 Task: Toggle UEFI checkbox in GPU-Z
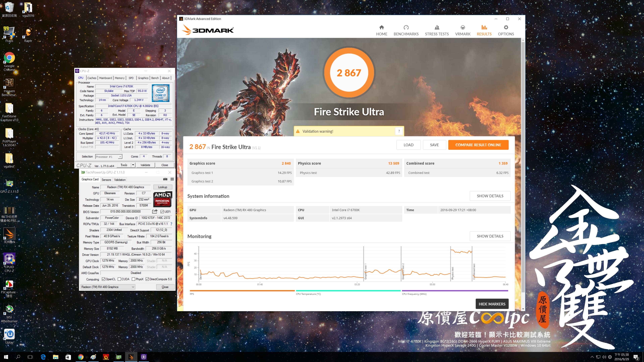point(162,212)
